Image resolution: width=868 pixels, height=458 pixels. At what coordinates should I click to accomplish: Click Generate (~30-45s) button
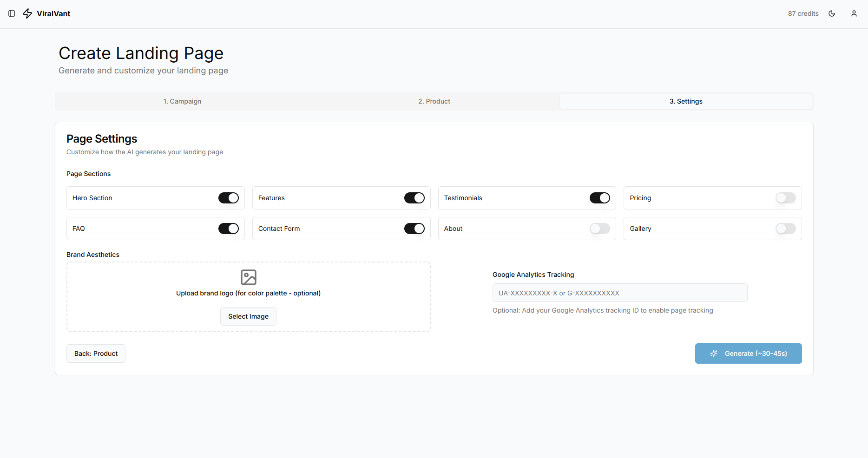pos(748,353)
